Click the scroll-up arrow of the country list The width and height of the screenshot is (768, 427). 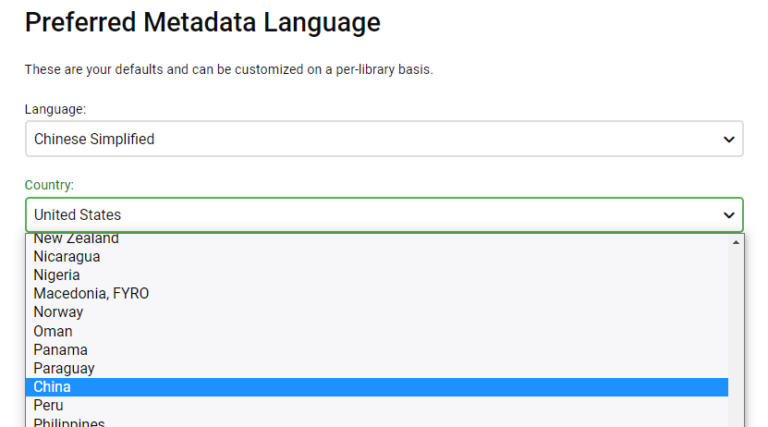click(x=737, y=242)
